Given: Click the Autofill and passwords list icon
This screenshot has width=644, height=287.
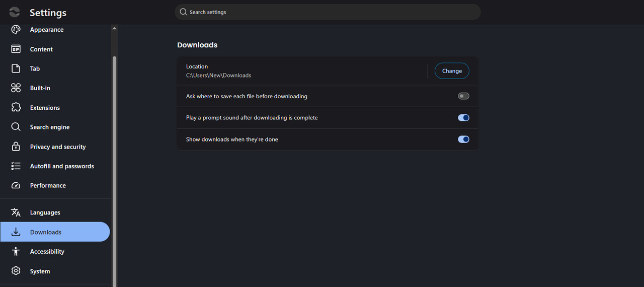Looking at the screenshot, I should [x=16, y=166].
